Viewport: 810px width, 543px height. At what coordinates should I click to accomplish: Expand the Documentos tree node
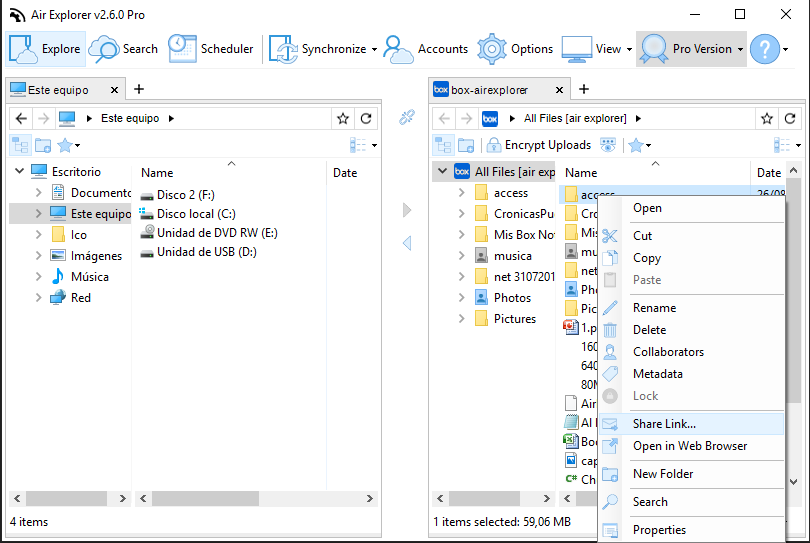tap(38, 193)
